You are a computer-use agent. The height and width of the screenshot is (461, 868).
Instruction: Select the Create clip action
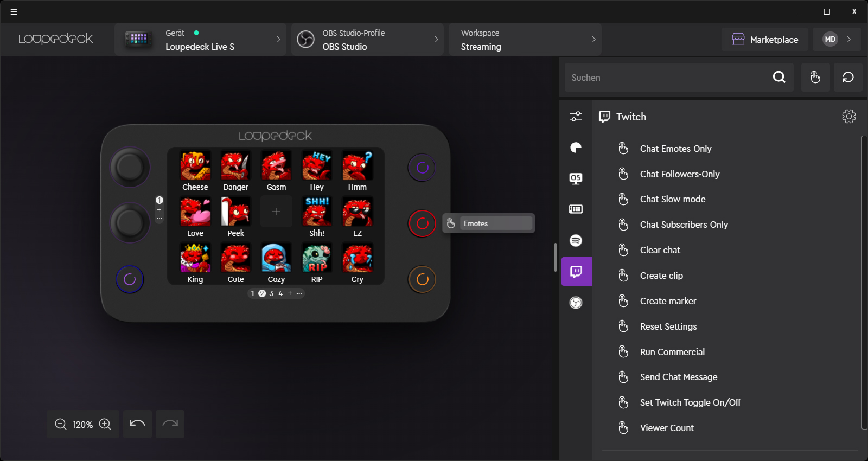point(661,276)
